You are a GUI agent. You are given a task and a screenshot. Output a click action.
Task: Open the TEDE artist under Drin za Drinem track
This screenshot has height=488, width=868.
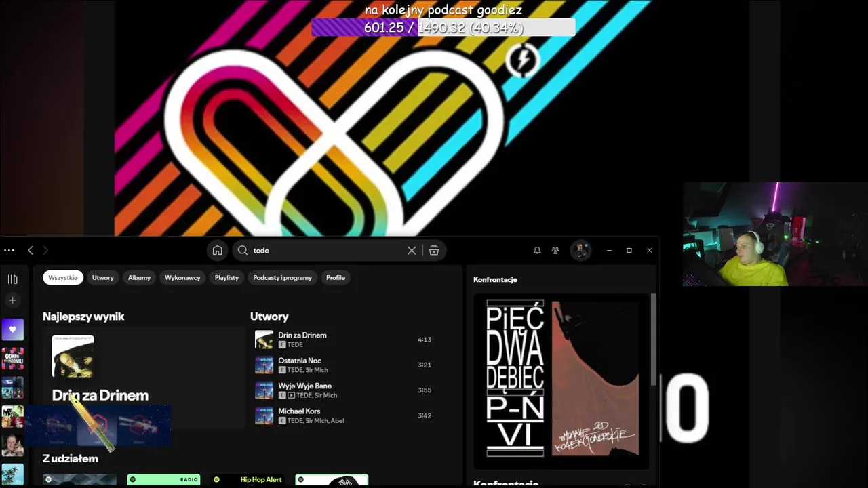295,345
